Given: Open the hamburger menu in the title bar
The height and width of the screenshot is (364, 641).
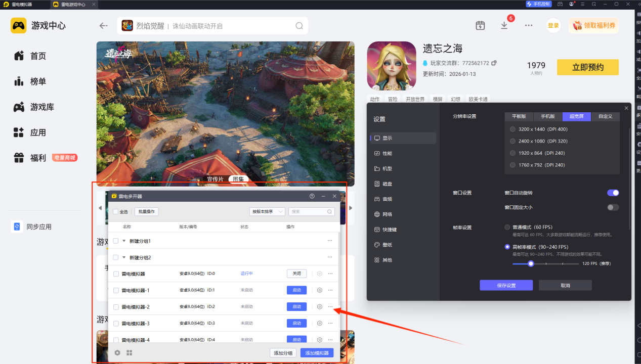Looking at the screenshot, I should point(583,4).
